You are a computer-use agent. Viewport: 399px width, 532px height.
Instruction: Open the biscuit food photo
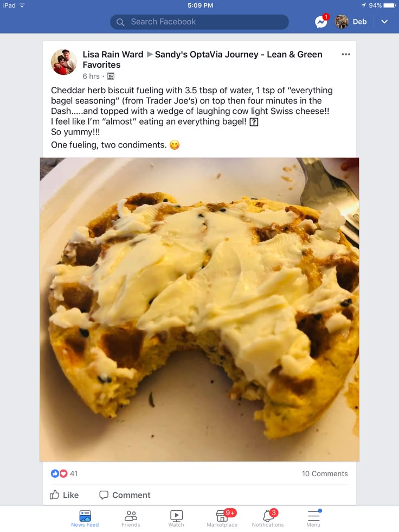tap(200, 310)
